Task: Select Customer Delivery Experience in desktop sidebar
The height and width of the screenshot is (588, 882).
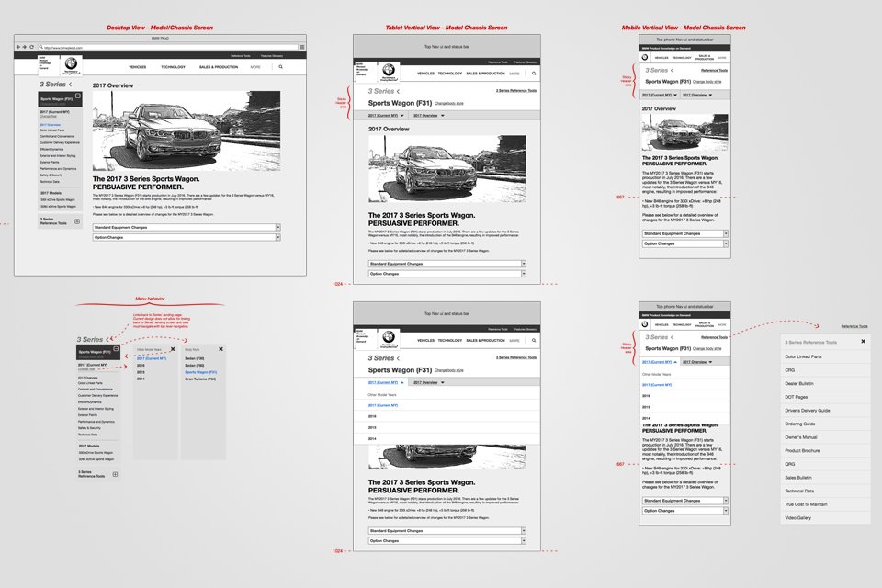Action: click(x=60, y=143)
